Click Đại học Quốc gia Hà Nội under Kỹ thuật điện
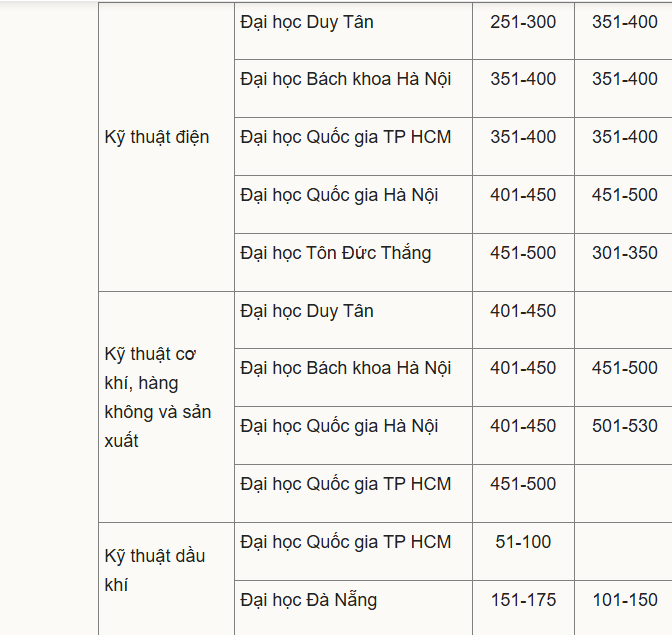This screenshot has height=635, width=672. click(x=339, y=195)
